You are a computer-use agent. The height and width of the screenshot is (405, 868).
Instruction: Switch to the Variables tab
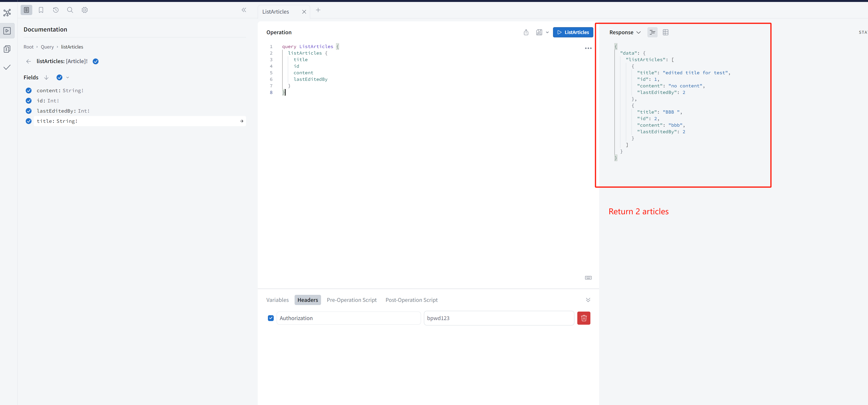277,299
